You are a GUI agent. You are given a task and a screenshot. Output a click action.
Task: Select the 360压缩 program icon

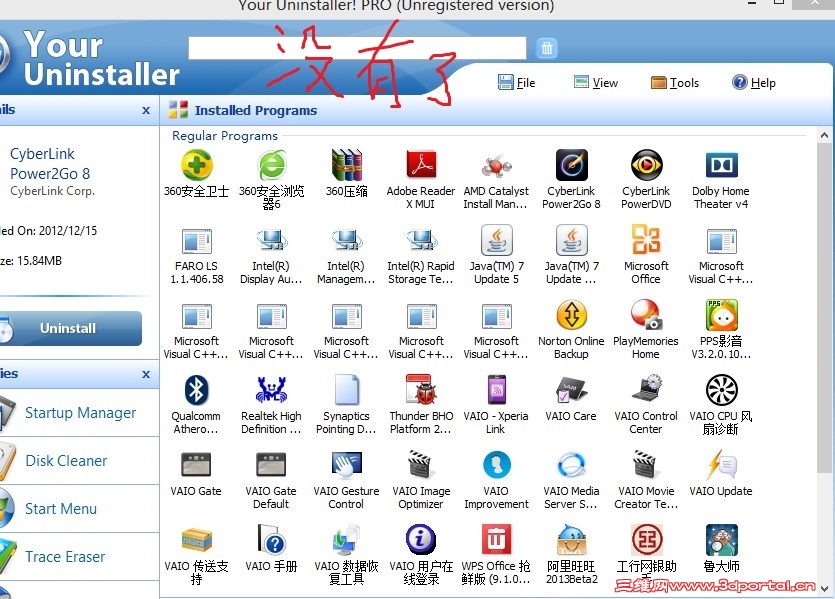(x=347, y=165)
